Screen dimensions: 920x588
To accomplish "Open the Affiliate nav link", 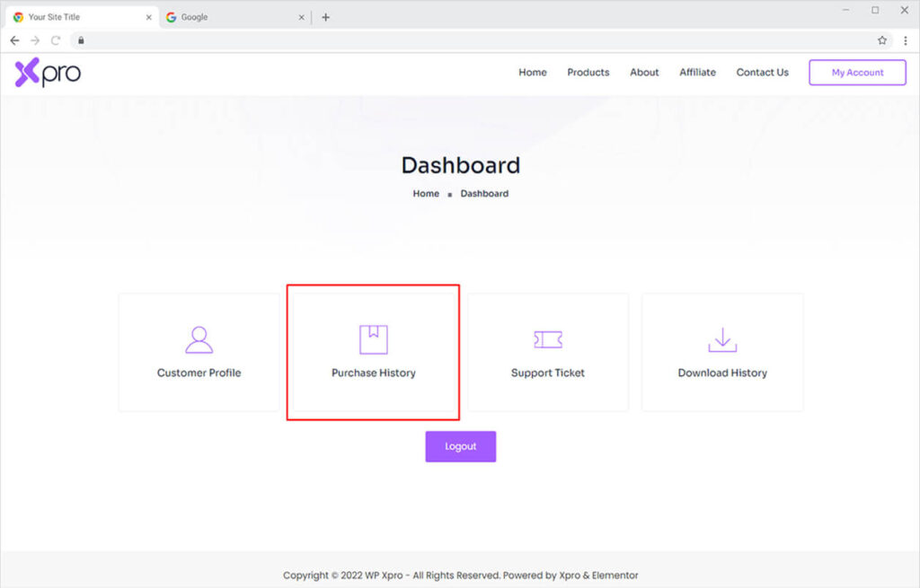I will [697, 73].
